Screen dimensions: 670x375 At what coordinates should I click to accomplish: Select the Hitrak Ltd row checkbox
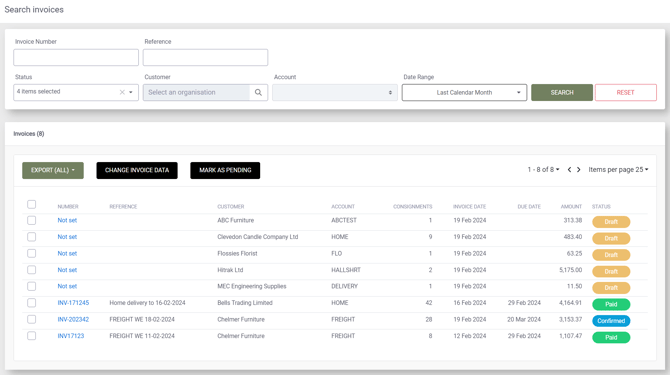click(x=32, y=270)
